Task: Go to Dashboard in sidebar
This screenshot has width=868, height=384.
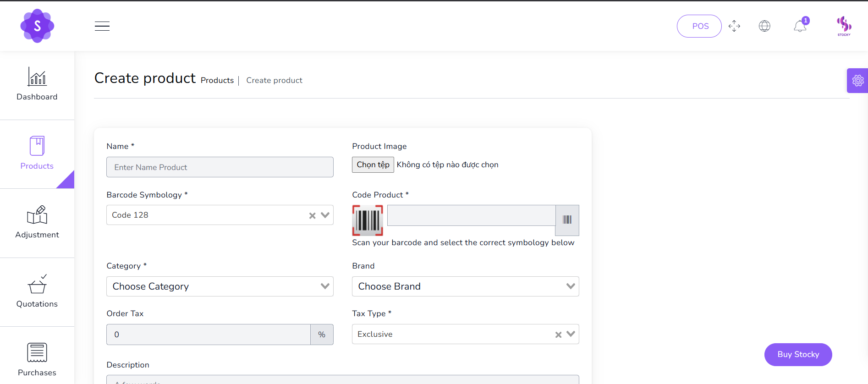Action: click(x=37, y=85)
